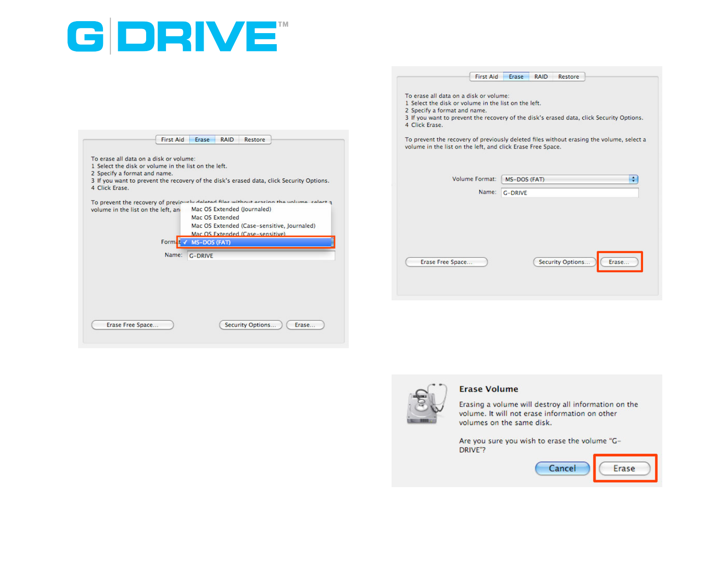This screenshot has height=563, width=728.
Task: Open RAID tab in left panel
Action: pos(227,140)
